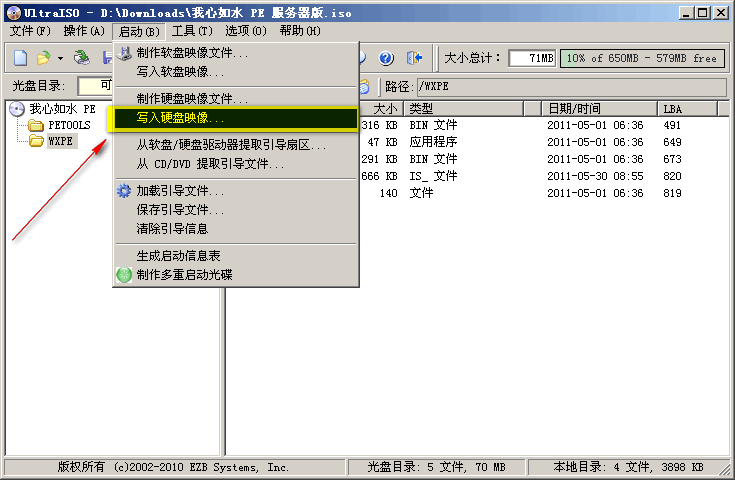Choose 制作多重启动光碟 menu entry
This screenshot has width=735, height=480.
(x=236, y=275)
